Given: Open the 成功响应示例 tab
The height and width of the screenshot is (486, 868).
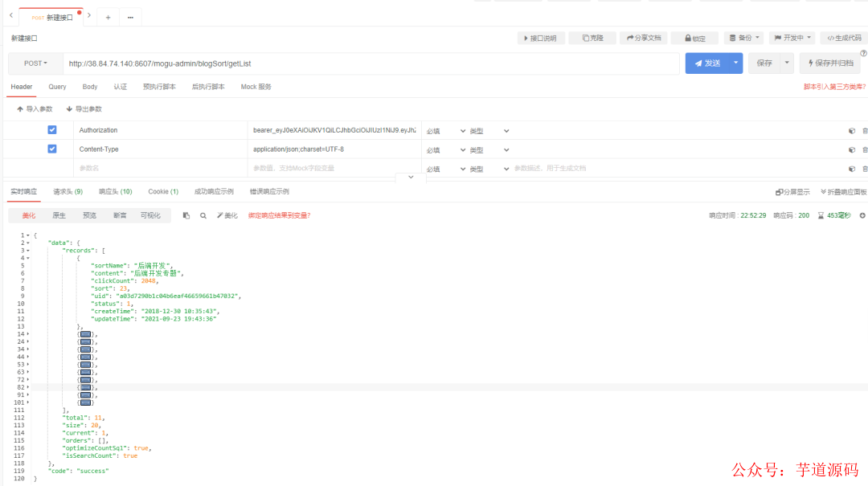Looking at the screenshot, I should pos(214,191).
